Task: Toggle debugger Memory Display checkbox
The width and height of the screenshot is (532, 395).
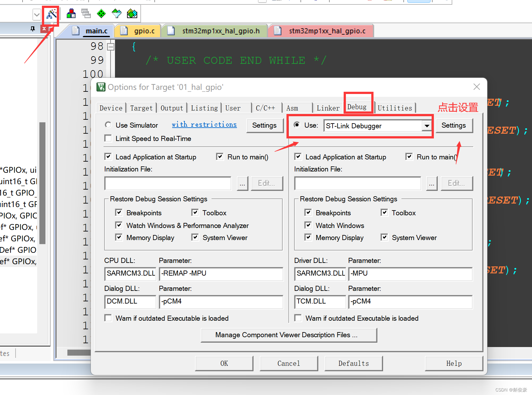Action: click(x=308, y=237)
